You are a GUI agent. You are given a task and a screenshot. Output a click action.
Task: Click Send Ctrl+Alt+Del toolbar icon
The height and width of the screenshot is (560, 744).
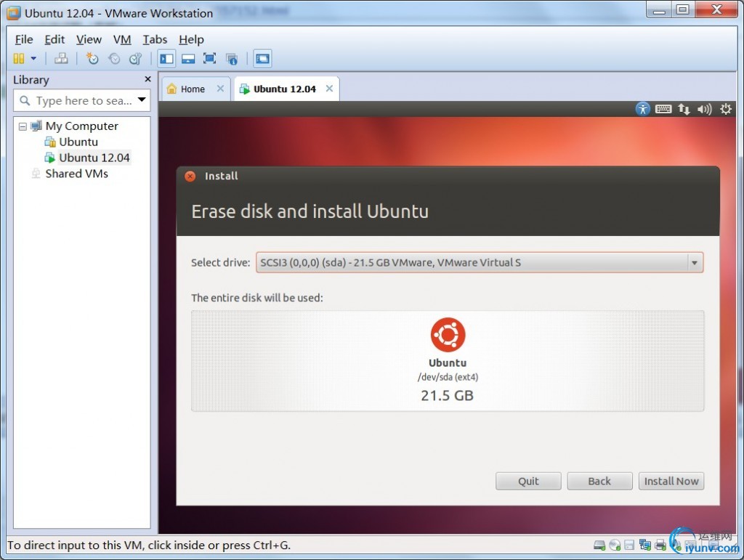61,58
